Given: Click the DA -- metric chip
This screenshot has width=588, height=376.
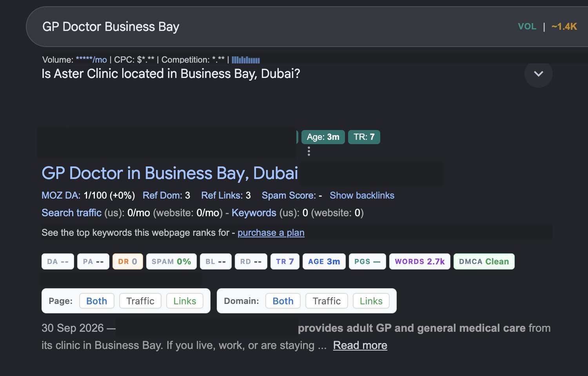Looking at the screenshot, I should (x=58, y=262).
